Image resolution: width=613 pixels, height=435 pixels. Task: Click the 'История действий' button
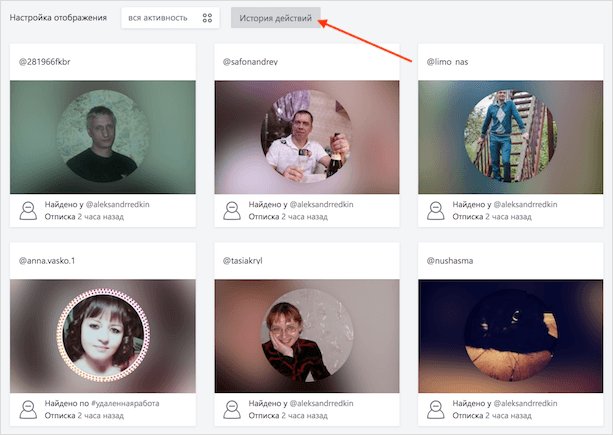(x=276, y=18)
